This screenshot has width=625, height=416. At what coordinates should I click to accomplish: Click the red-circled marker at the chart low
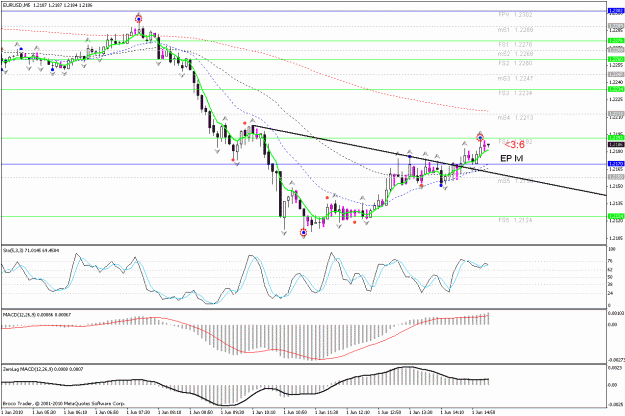304,232
